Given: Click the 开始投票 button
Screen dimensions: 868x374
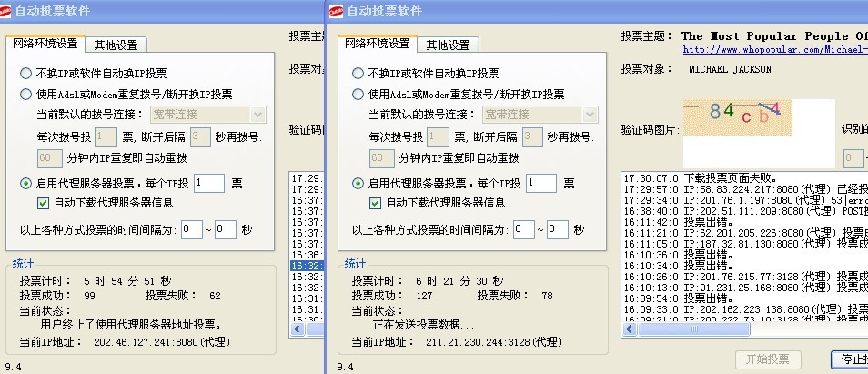Looking at the screenshot, I should pyautogui.click(x=768, y=359).
